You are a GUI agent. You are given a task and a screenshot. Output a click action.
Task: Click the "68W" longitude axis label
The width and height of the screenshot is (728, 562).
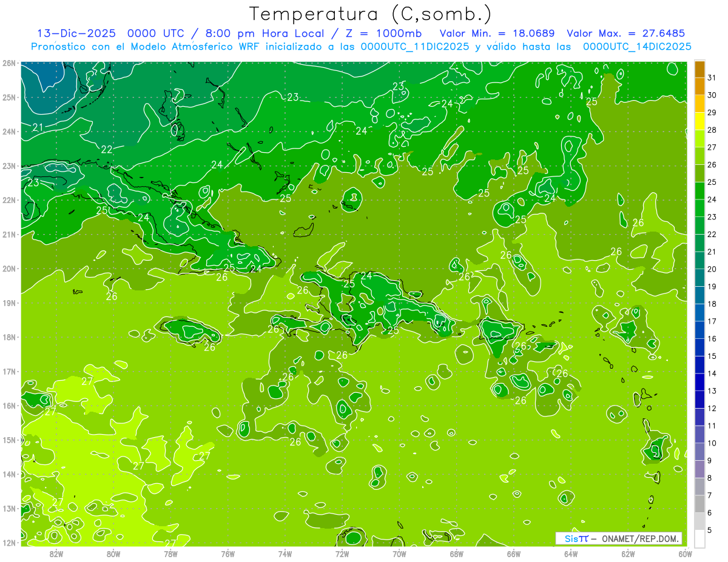(x=457, y=553)
